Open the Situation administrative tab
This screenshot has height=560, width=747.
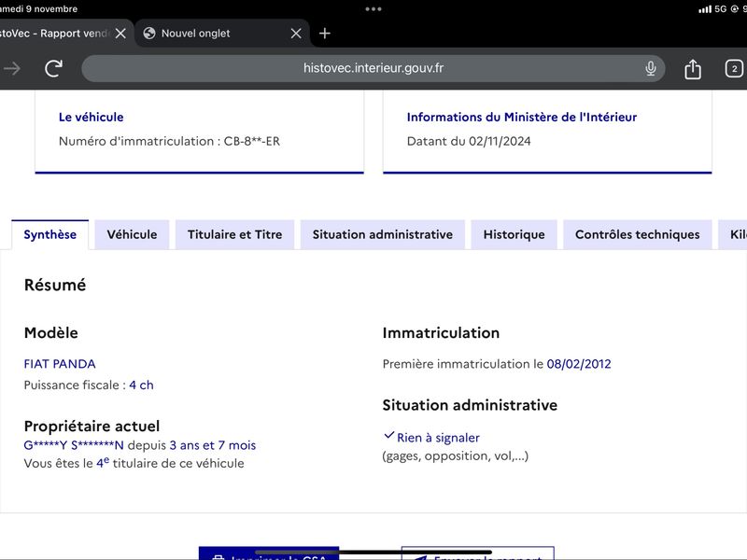(x=383, y=235)
